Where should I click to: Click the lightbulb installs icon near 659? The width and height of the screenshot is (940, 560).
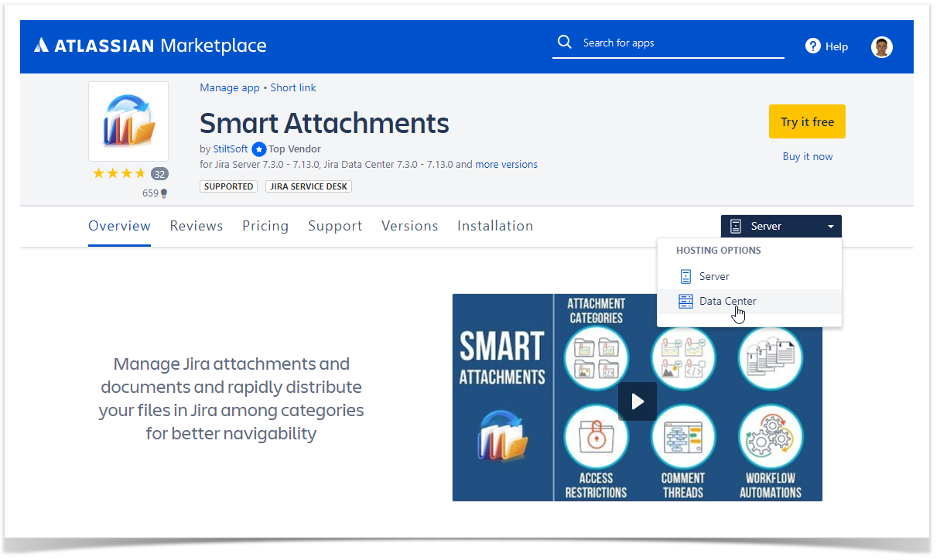coord(163,193)
